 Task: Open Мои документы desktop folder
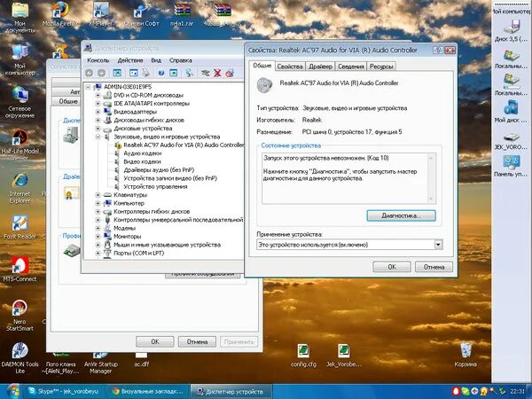(x=20, y=18)
